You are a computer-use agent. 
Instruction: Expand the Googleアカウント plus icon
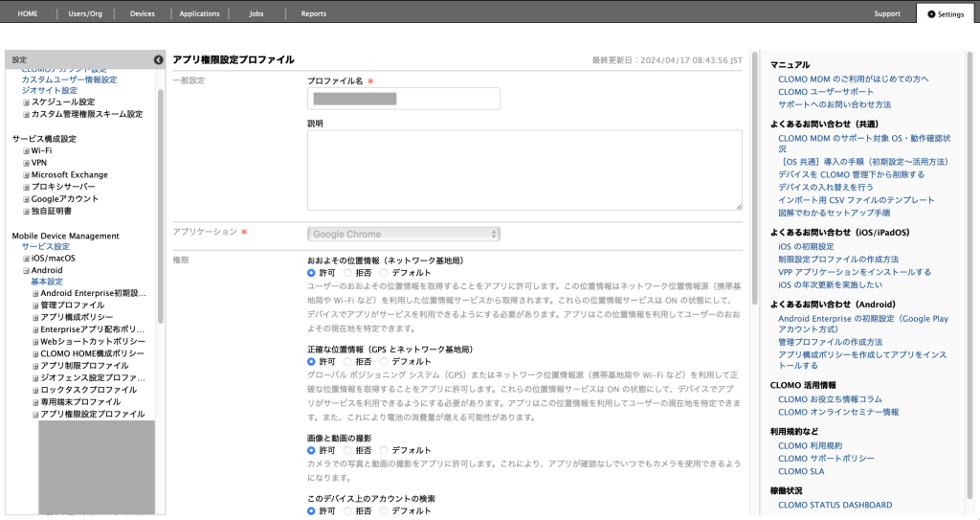coord(27,199)
